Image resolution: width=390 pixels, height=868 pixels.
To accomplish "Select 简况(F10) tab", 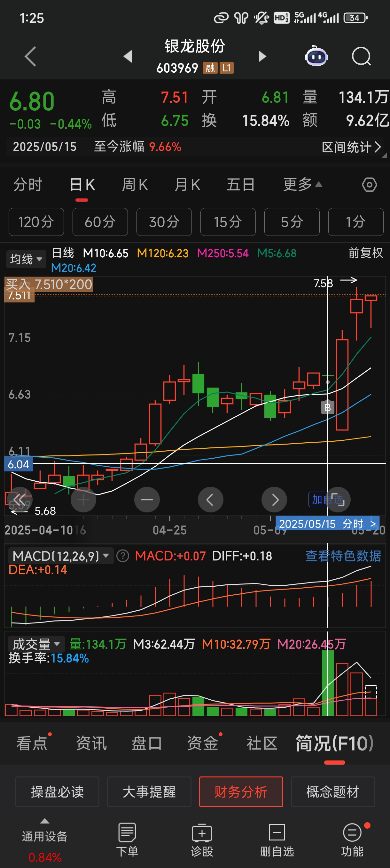I will pos(334,743).
